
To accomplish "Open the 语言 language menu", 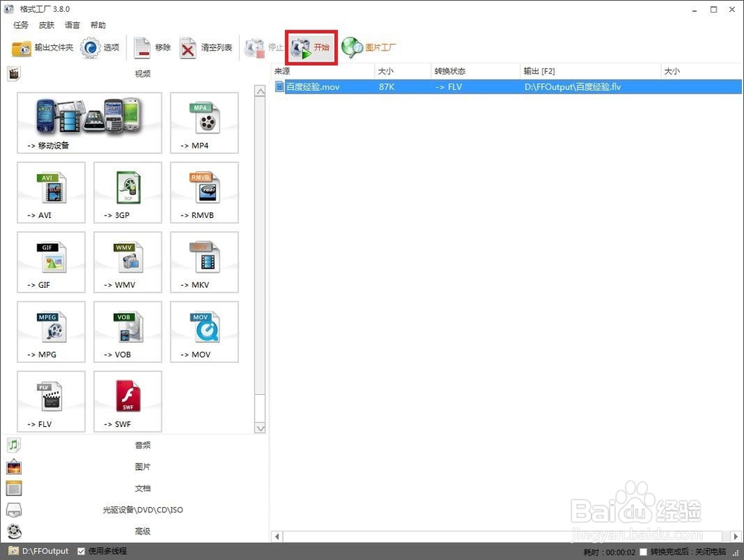I will tap(72, 25).
